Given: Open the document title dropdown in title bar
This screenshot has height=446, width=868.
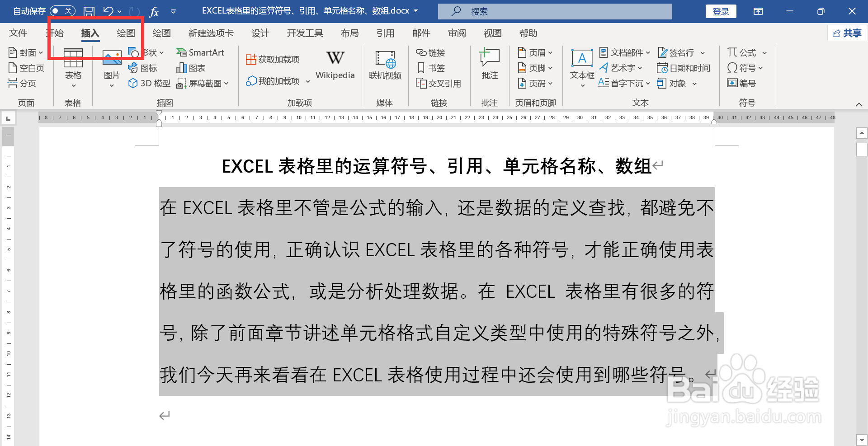Looking at the screenshot, I should (415, 11).
